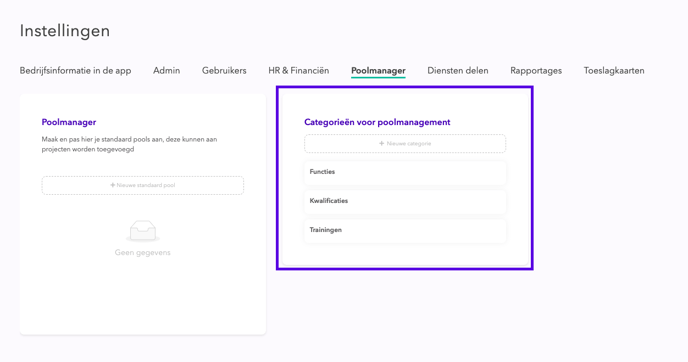The image size is (688, 362).
Task: Click the Nieuwe standaard pool button
Action: 143,185
